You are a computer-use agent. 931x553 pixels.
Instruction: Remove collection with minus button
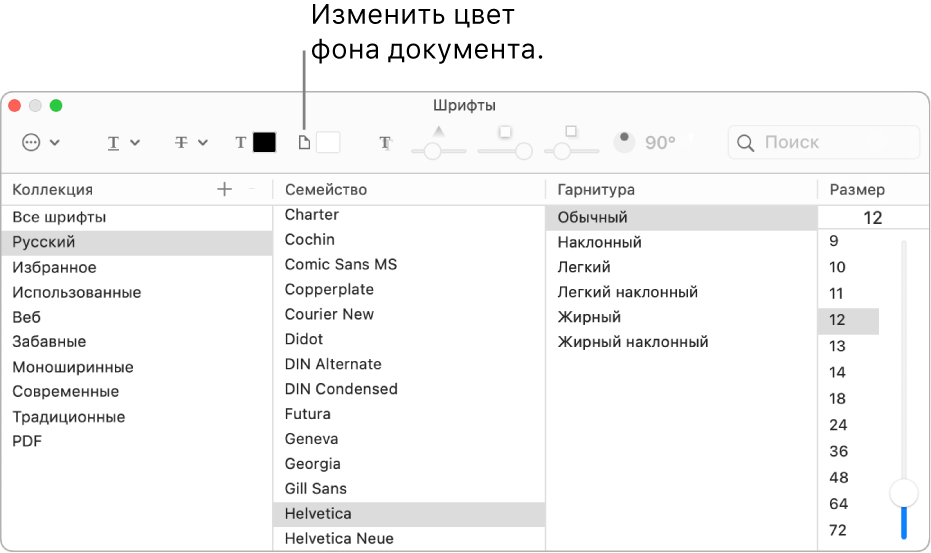click(252, 189)
